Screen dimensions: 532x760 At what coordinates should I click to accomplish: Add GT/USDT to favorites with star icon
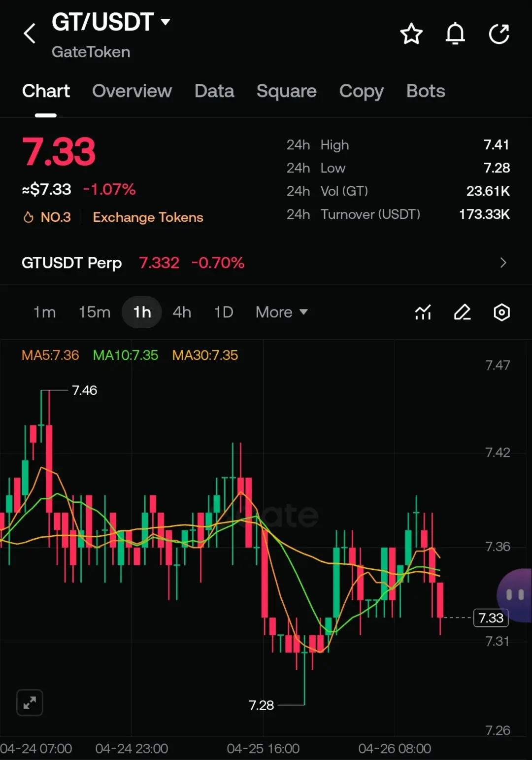411,34
